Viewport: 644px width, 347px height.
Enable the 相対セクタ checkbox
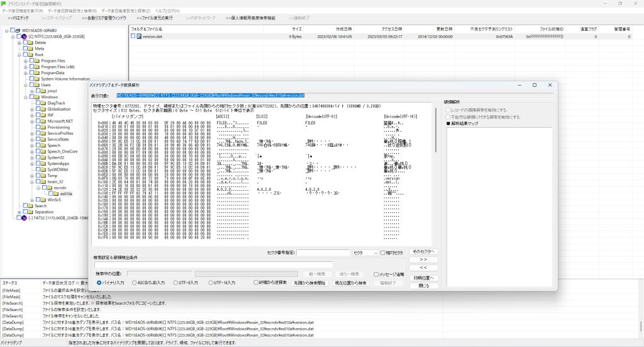click(383, 253)
